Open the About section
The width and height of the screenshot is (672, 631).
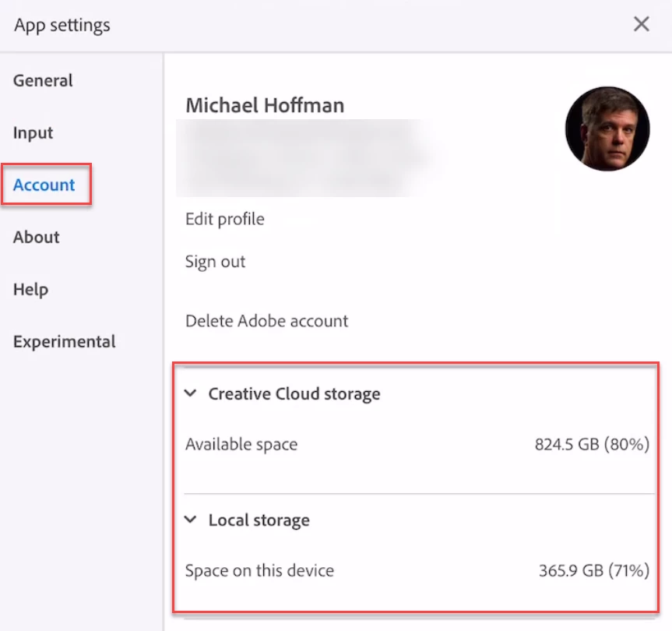37,237
